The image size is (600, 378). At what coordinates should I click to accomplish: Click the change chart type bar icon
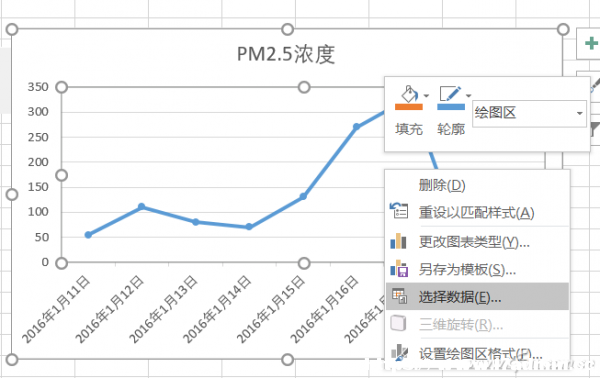point(398,241)
